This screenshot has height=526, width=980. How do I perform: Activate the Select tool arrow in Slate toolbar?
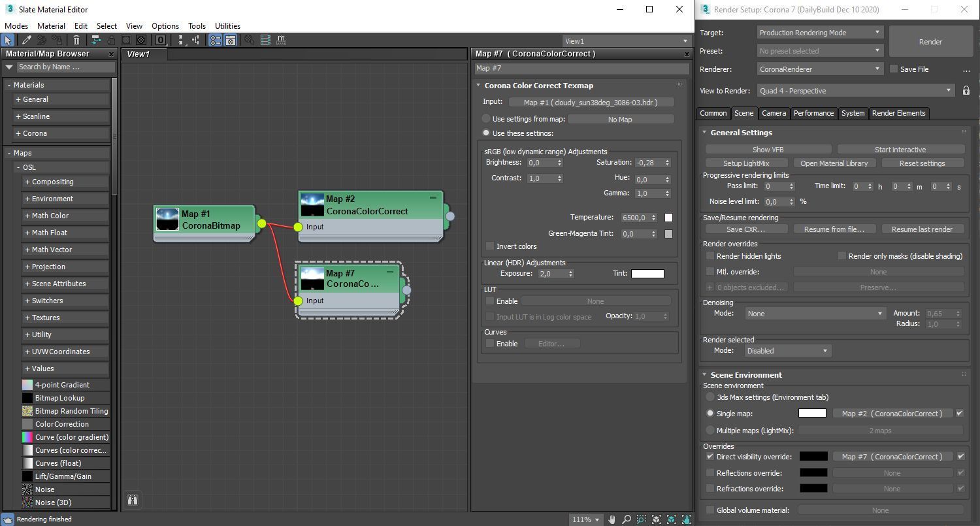point(8,40)
